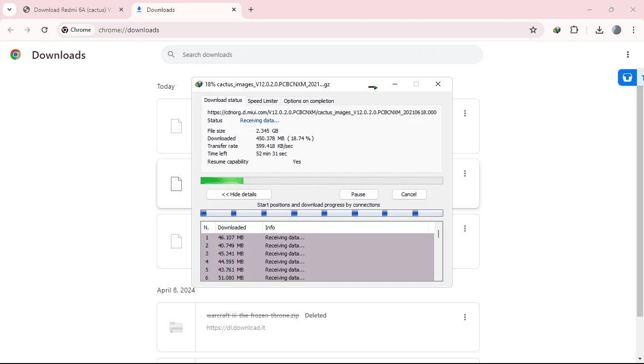Click the download URL text in IDM dialog
This screenshot has height=364, width=644.
click(x=322, y=112)
